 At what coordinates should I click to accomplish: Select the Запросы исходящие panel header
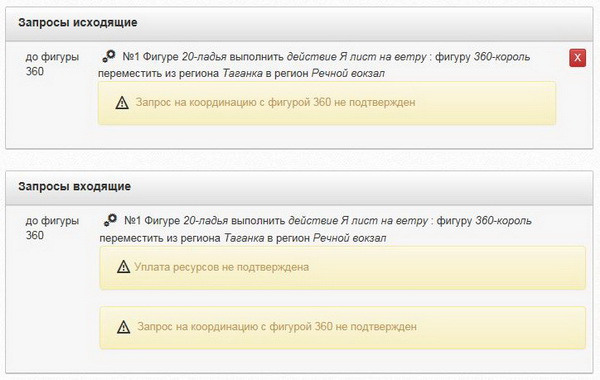tap(299, 23)
